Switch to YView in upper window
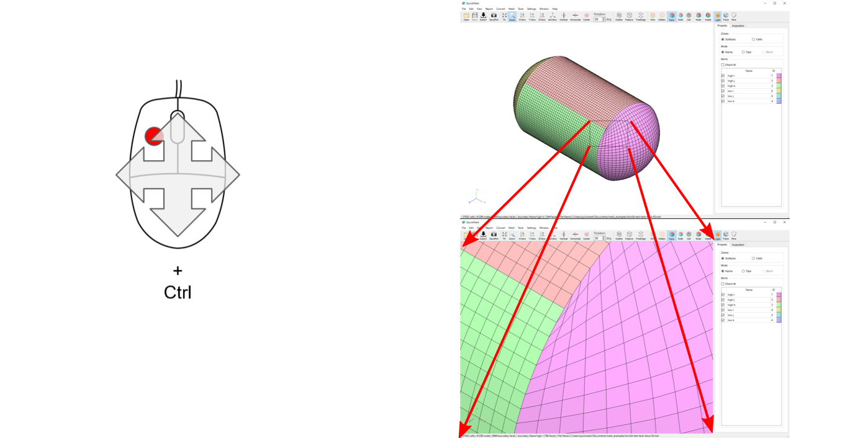 (532, 16)
